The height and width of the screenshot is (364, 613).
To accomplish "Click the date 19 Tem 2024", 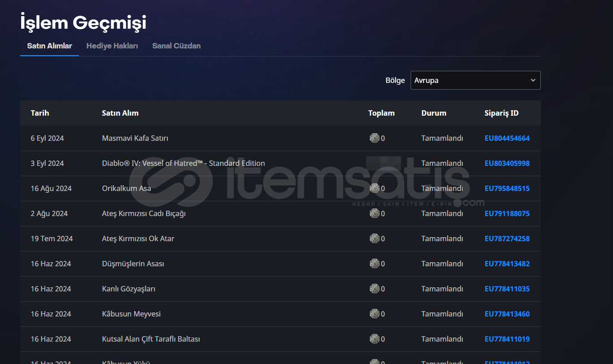I will pyautogui.click(x=52, y=238).
